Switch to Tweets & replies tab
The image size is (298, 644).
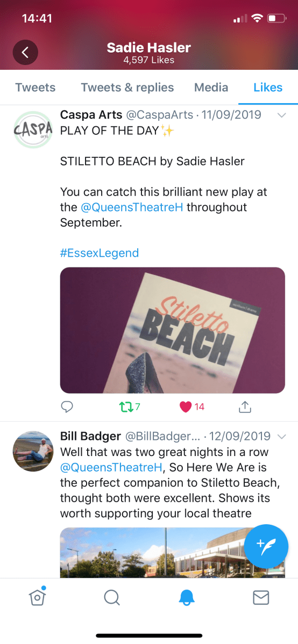coord(127,88)
